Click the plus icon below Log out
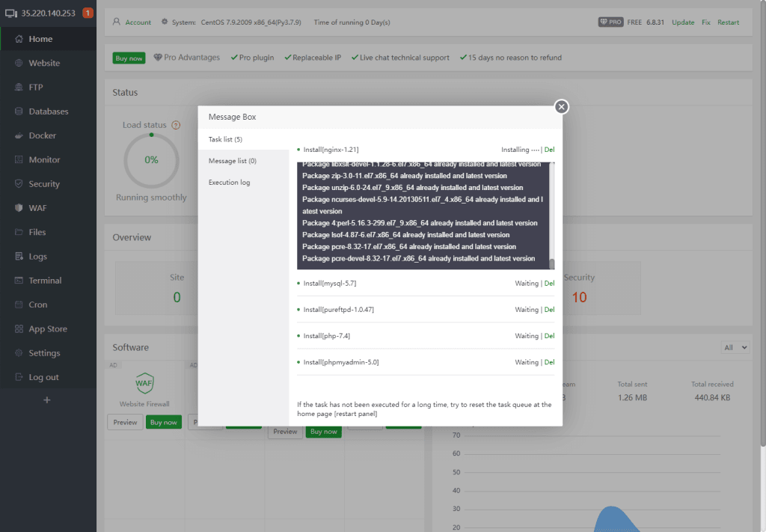 (47, 400)
